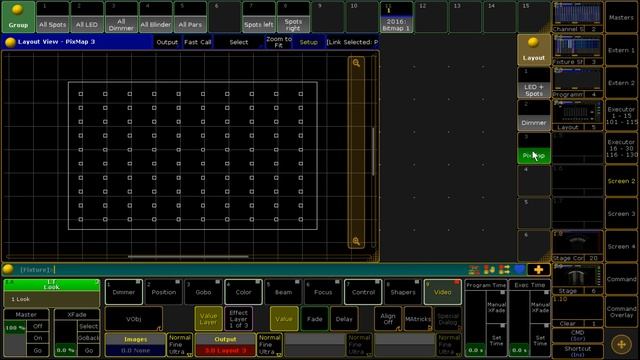The height and width of the screenshot is (360, 640).
Task: Click the Output encoder Layout 3 field
Action: (x=225, y=350)
